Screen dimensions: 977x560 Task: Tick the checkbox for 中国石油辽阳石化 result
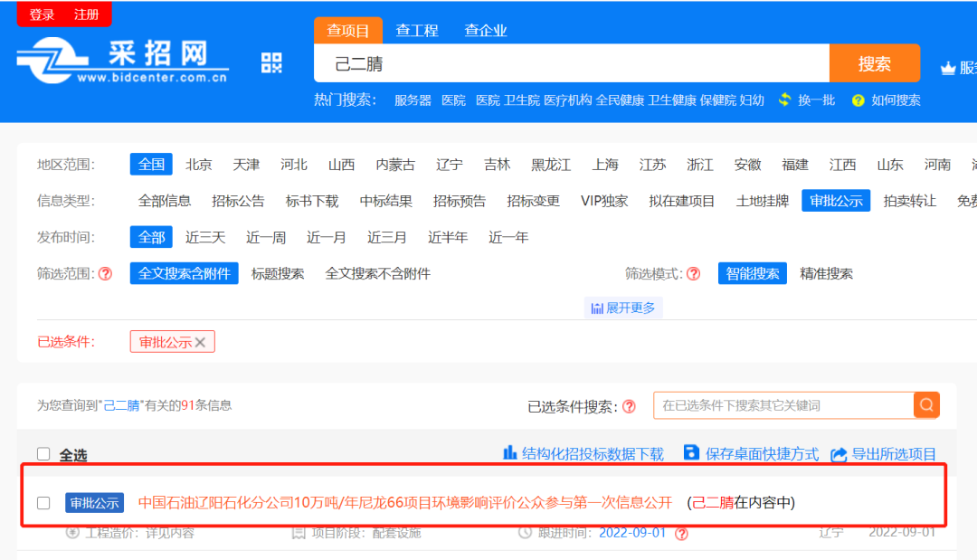(43, 503)
